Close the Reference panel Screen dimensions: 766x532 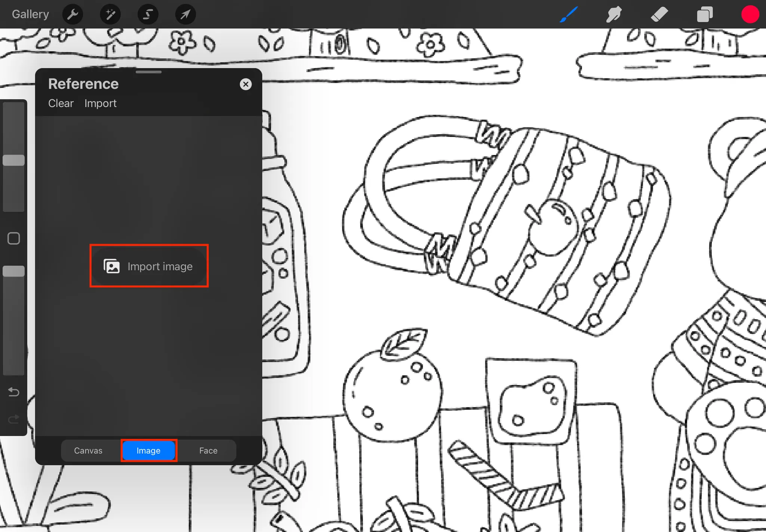pos(246,84)
